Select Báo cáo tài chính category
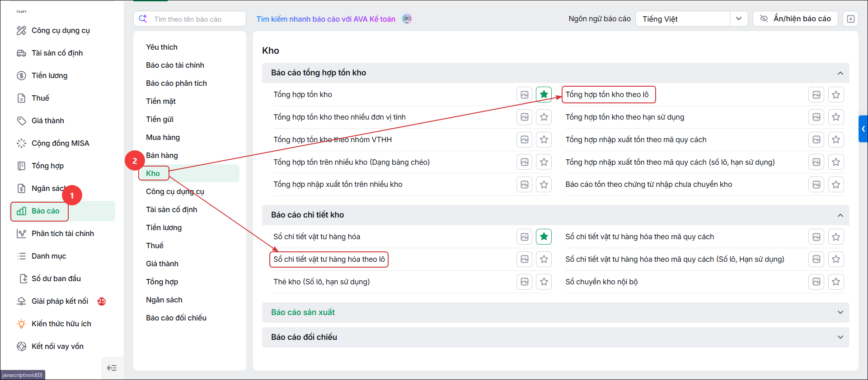Screen dimensions: 868x380 click(175, 65)
